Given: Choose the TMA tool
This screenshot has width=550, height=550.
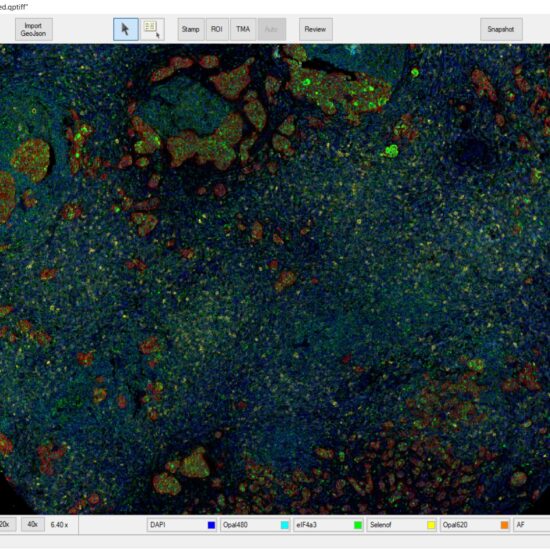Looking at the screenshot, I should [243, 29].
